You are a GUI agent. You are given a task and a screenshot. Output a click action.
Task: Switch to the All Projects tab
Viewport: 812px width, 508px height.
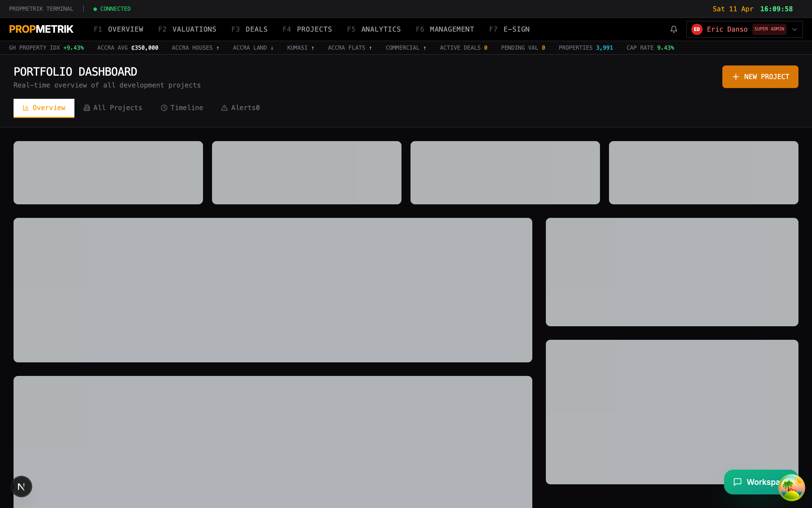(113, 108)
